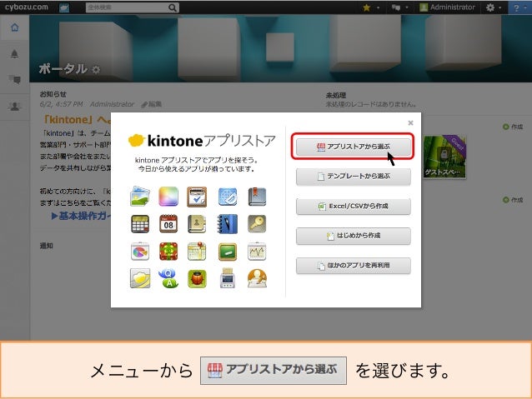
Task: Click the checklist task app icon
Action: tap(197, 197)
